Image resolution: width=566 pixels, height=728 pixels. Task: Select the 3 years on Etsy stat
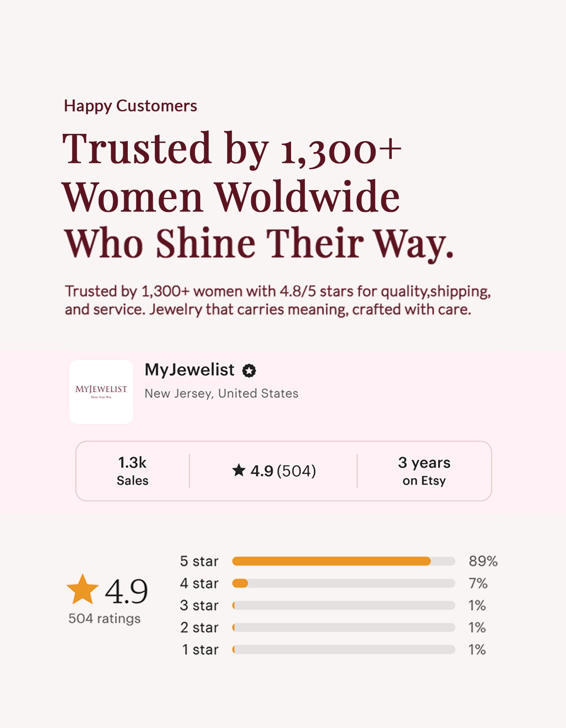tap(424, 471)
